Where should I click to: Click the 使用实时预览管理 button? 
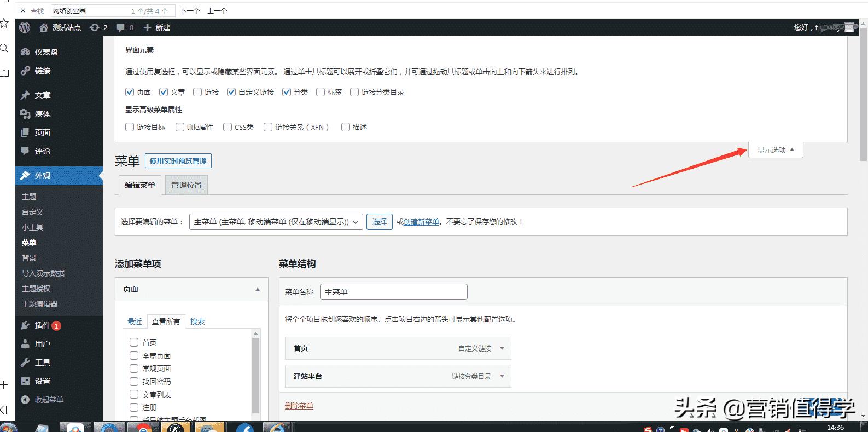tap(178, 161)
